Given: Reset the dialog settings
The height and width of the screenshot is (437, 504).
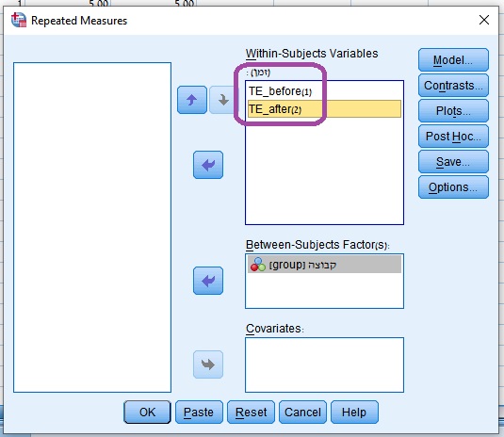Looking at the screenshot, I should (251, 412).
